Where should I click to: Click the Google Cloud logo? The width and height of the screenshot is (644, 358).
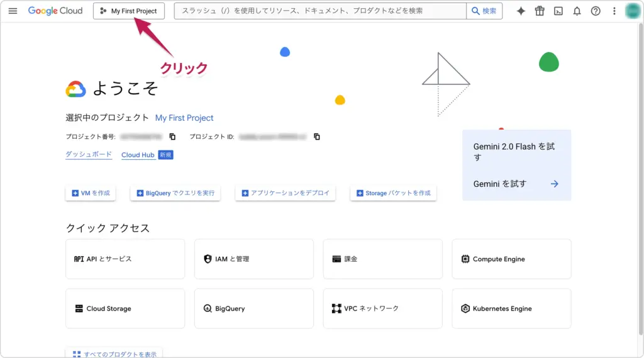pyautogui.click(x=55, y=11)
